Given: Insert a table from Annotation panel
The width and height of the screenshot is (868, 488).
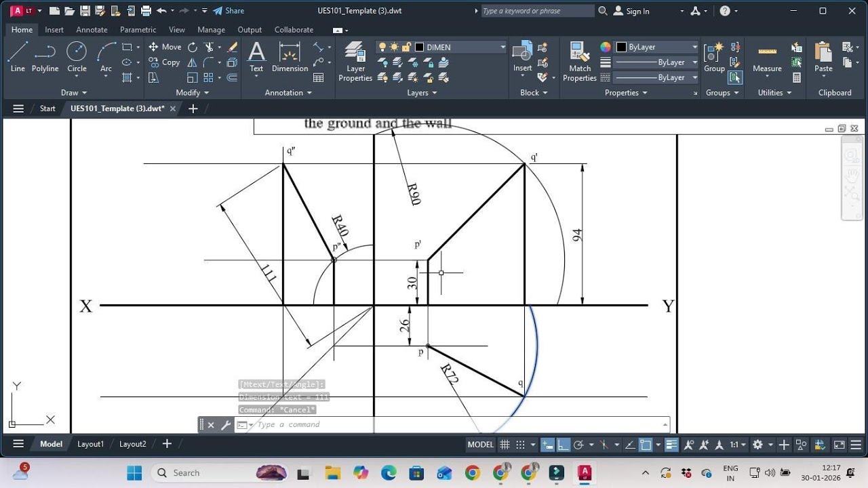Looking at the screenshot, I should 319,77.
